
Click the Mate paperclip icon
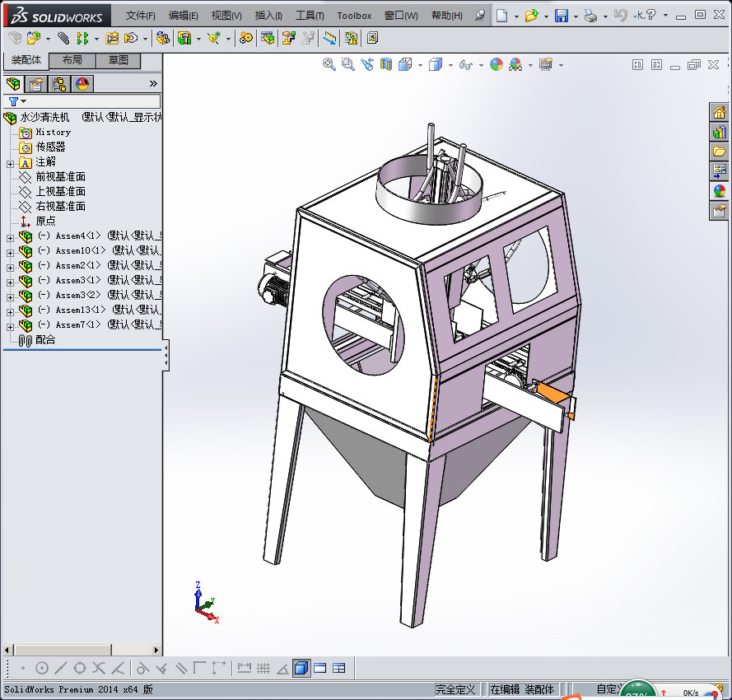[63, 38]
